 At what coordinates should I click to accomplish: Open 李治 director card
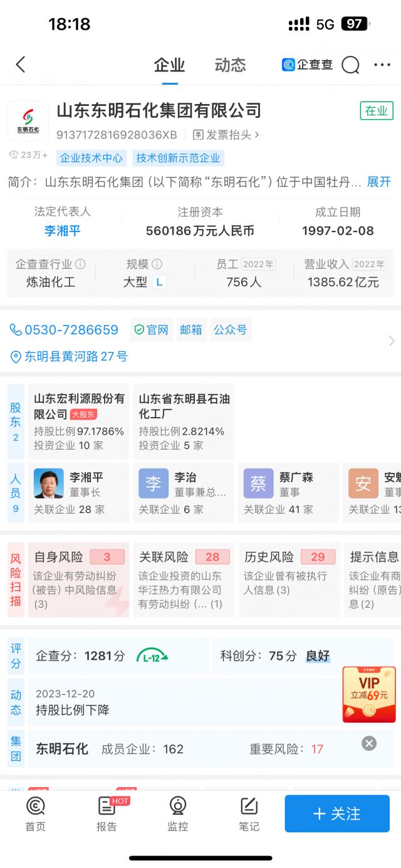point(184,493)
